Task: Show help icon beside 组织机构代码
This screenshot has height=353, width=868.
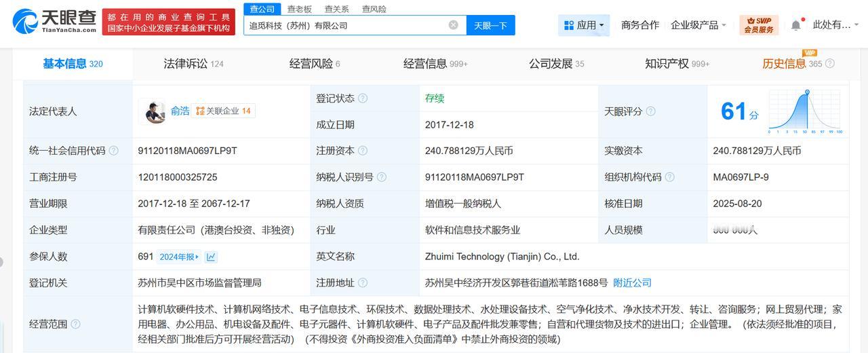Action: pyautogui.click(x=670, y=177)
